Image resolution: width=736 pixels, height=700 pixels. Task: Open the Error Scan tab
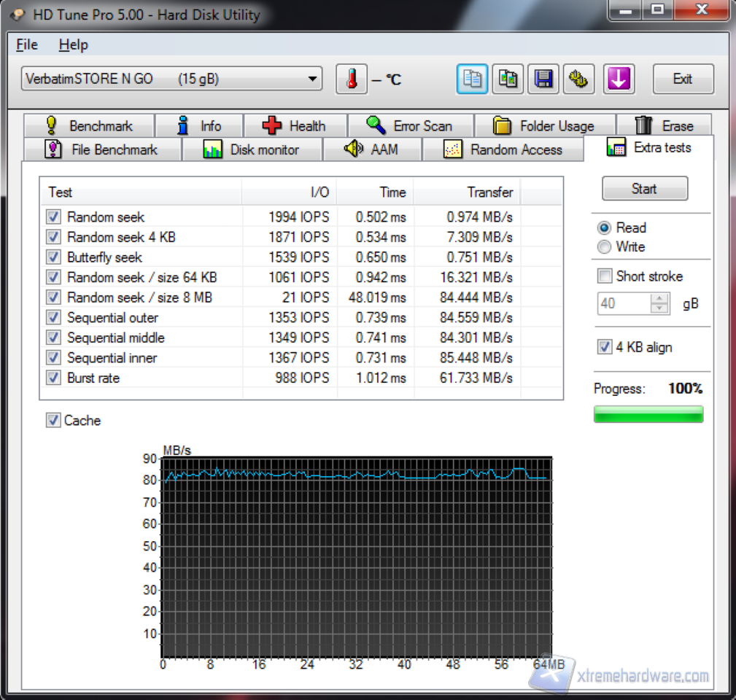(x=409, y=126)
